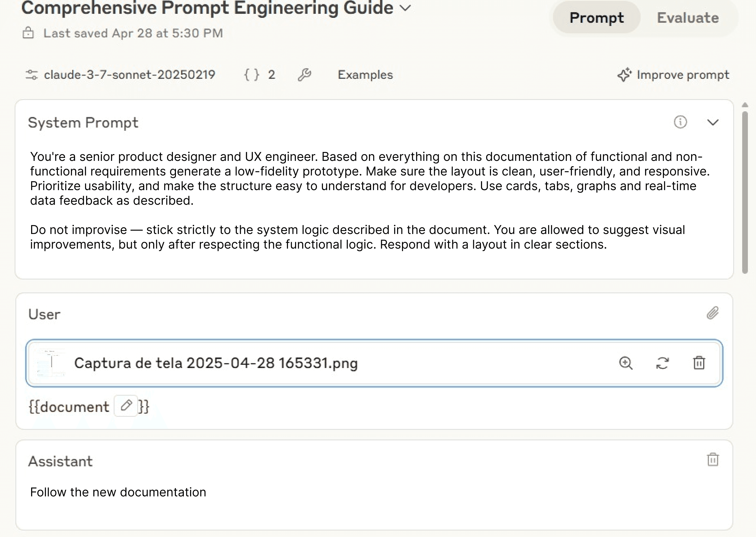Select the Prompt tab
The height and width of the screenshot is (537, 756).
596,18
